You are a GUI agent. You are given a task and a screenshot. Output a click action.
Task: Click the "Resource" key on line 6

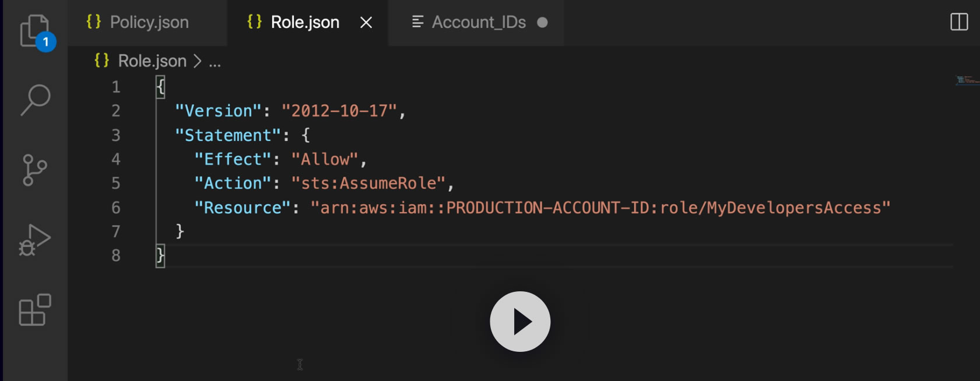click(243, 208)
